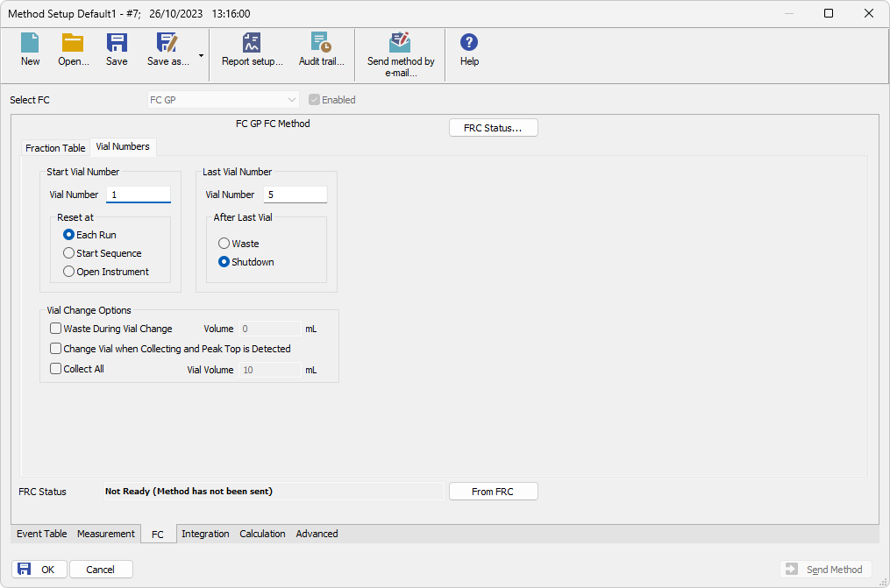The height and width of the screenshot is (588, 890).
Task: Choose Open Instrument reset option
Action: pyautogui.click(x=68, y=272)
